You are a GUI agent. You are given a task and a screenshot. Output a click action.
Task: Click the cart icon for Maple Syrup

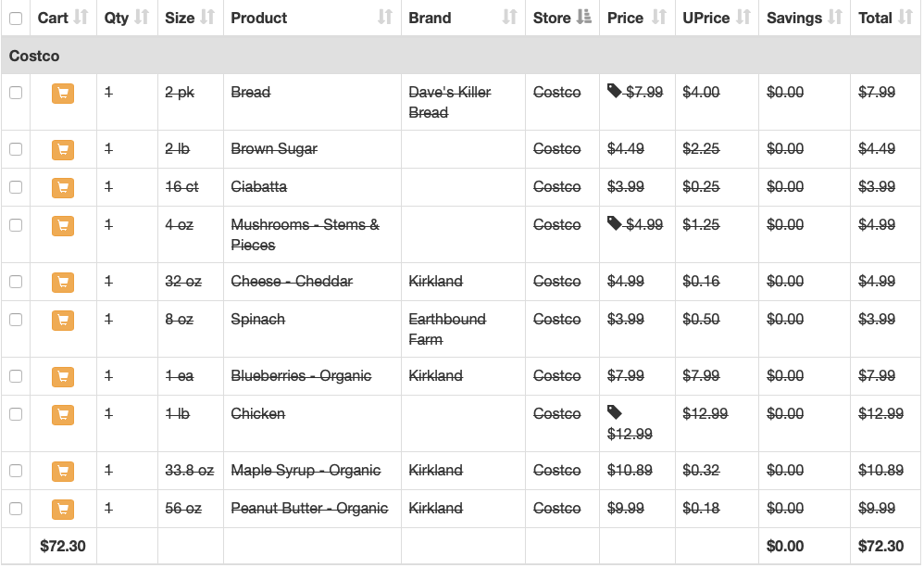tap(63, 472)
